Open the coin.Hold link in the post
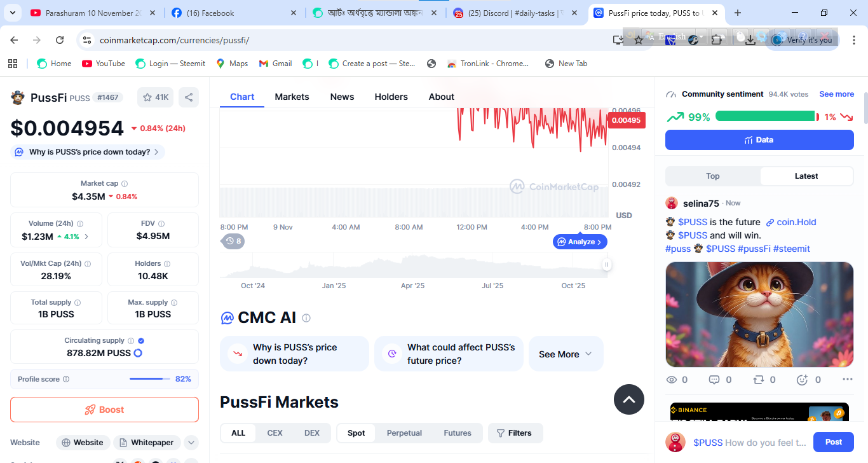 coord(791,222)
